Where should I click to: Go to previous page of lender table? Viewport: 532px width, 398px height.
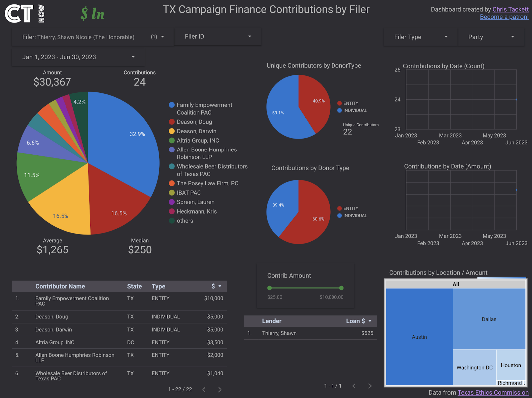tap(354, 386)
